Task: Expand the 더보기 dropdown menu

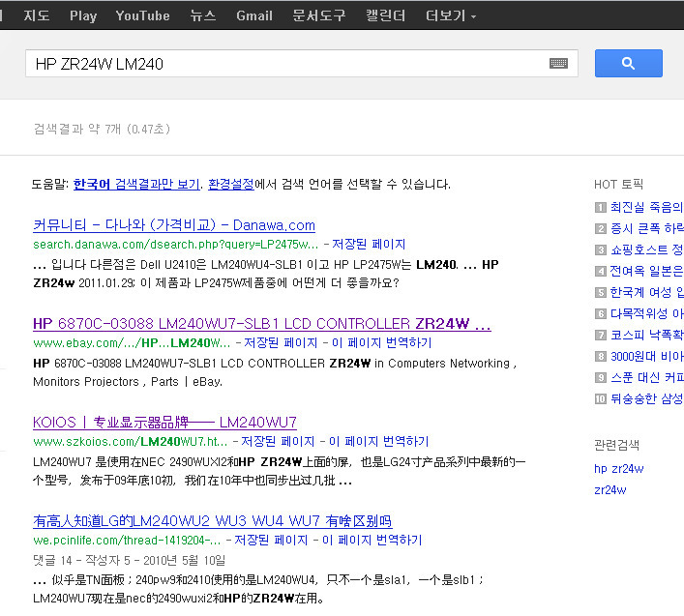Action: [x=451, y=15]
